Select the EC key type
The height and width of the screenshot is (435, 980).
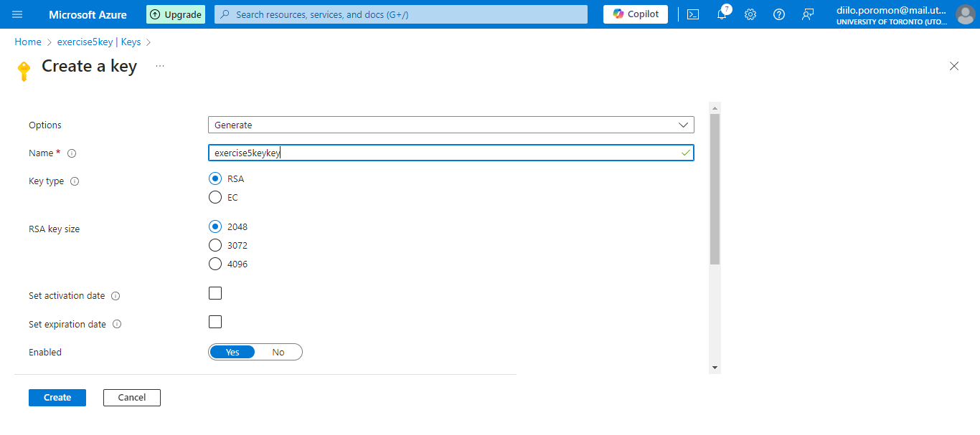pos(215,197)
